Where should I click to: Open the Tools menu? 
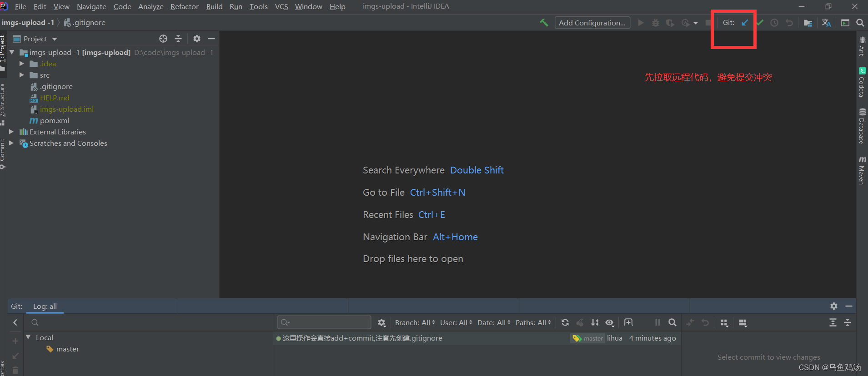258,6
